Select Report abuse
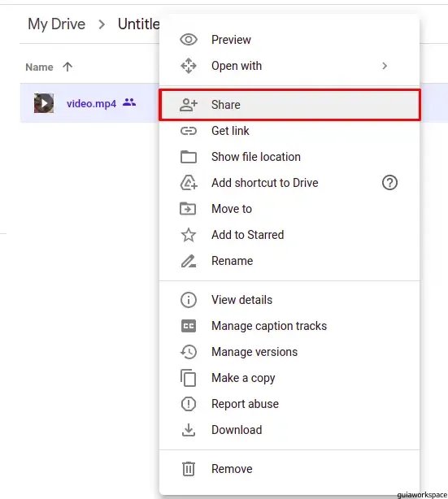The width and height of the screenshot is (448, 499). pos(289,404)
